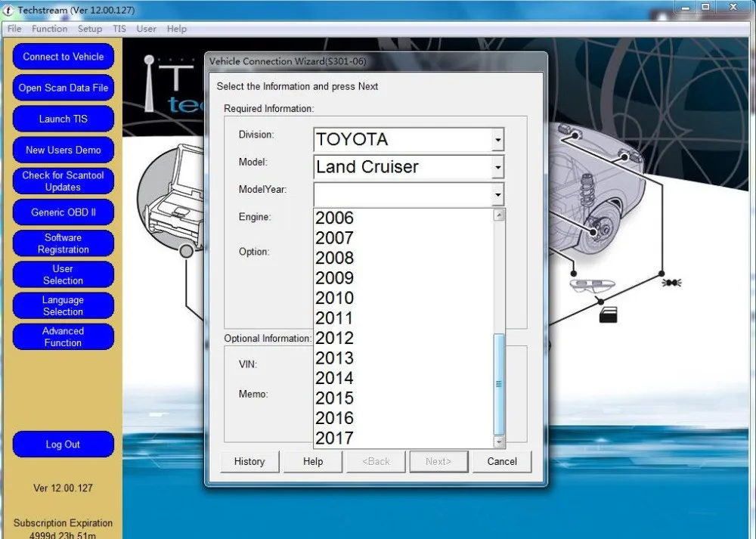The image size is (756, 539).
Task: Close the Techstream window
Action: point(733,8)
